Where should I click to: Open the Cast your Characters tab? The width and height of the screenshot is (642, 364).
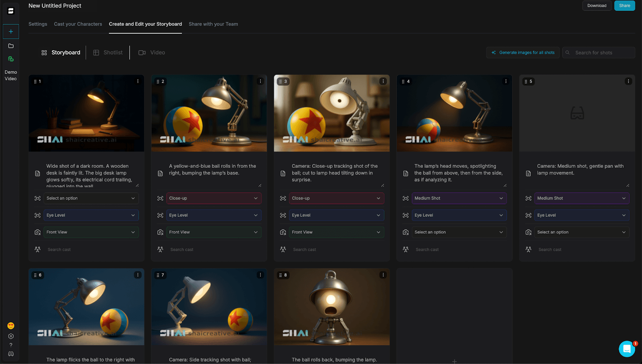pos(78,24)
